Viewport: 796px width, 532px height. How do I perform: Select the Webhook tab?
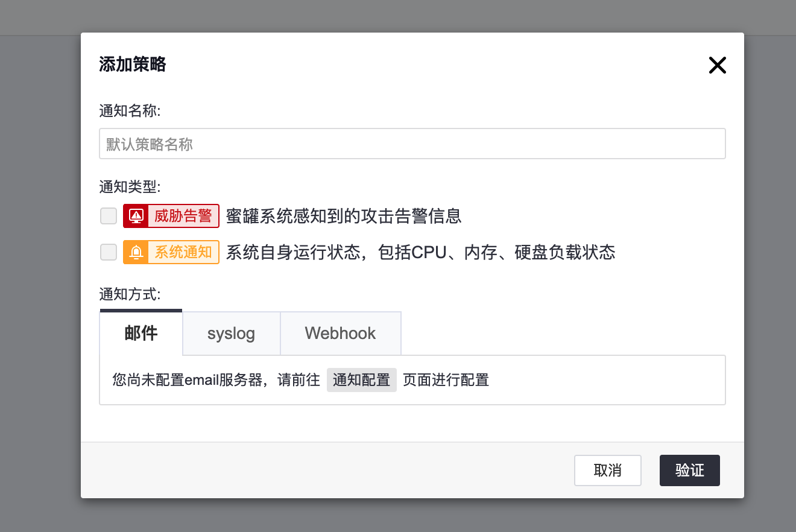(340, 334)
